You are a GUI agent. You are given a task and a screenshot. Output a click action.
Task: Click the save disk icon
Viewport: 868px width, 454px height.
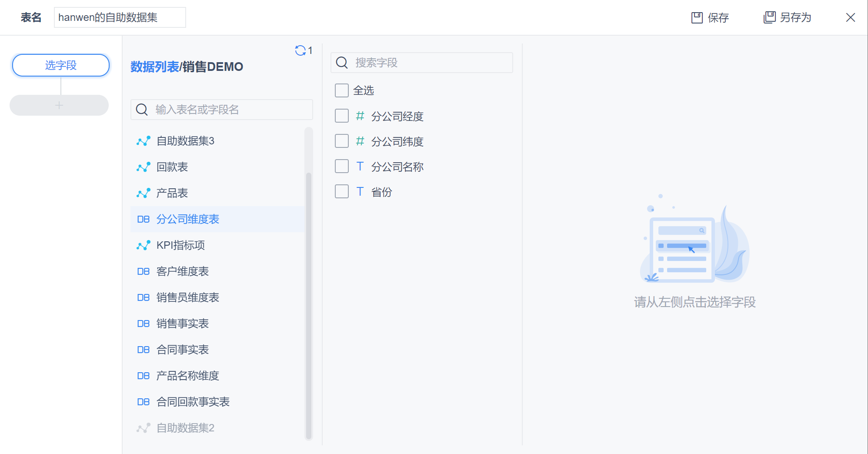click(697, 17)
